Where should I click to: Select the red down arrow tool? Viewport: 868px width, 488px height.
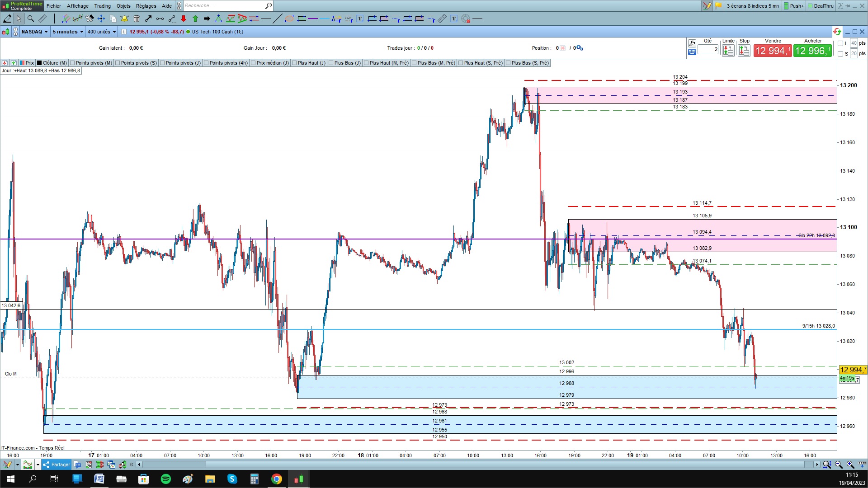pyautogui.click(x=184, y=19)
